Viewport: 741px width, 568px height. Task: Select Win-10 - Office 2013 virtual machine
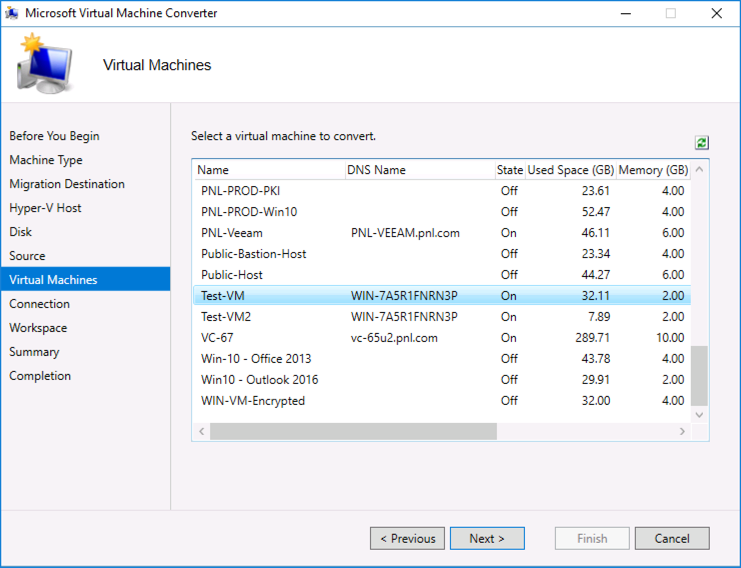pos(442,359)
